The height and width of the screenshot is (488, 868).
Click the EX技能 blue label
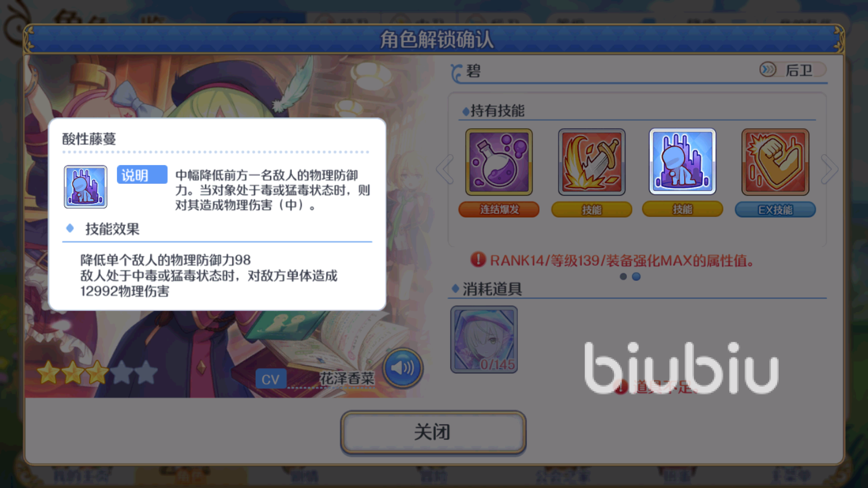(776, 210)
